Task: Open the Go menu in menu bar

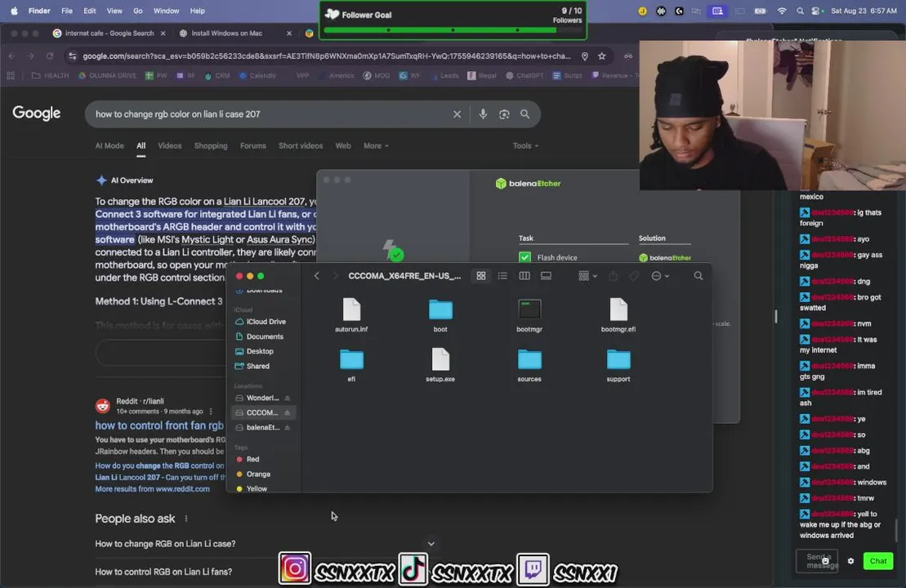Action: click(137, 11)
